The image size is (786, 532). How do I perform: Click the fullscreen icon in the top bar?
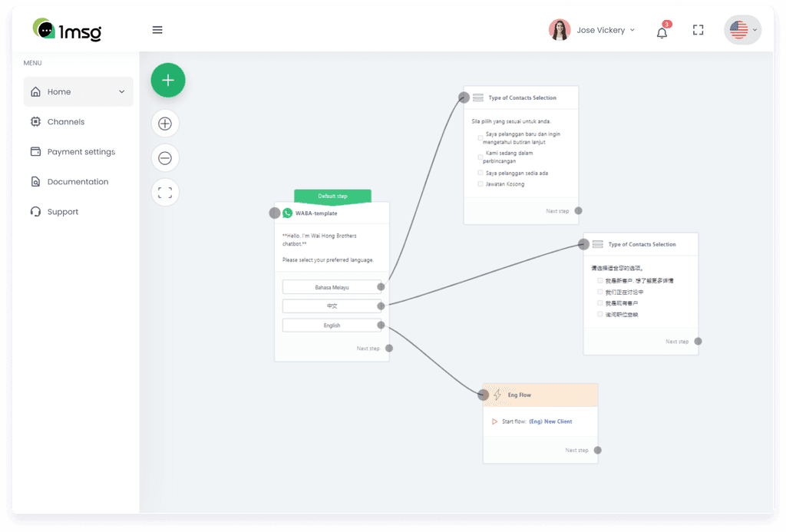698,30
